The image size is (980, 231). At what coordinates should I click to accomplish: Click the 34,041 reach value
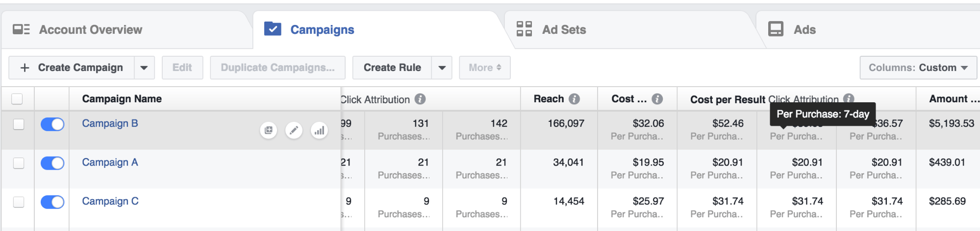pyautogui.click(x=568, y=162)
